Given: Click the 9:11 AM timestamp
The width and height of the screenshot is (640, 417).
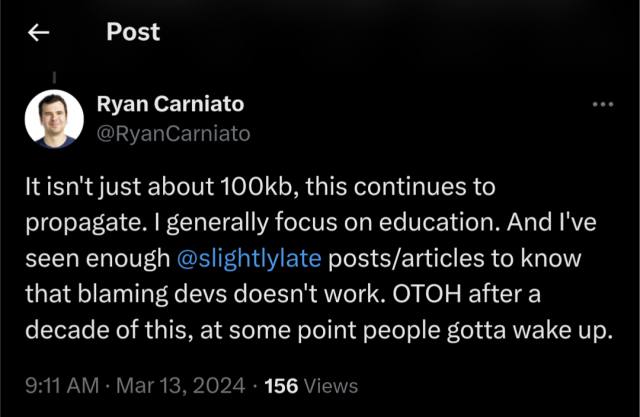Looking at the screenshot, I should tap(61, 385).
